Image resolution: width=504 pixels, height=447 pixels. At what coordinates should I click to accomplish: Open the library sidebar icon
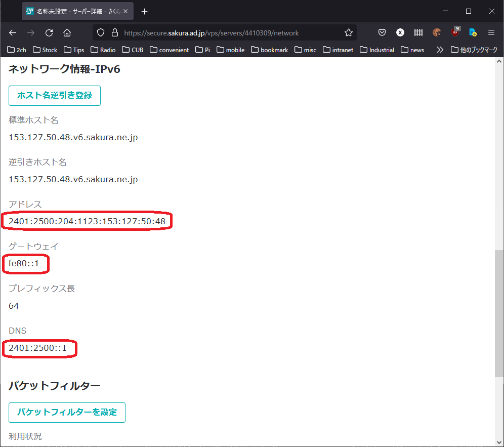point(418,32)
